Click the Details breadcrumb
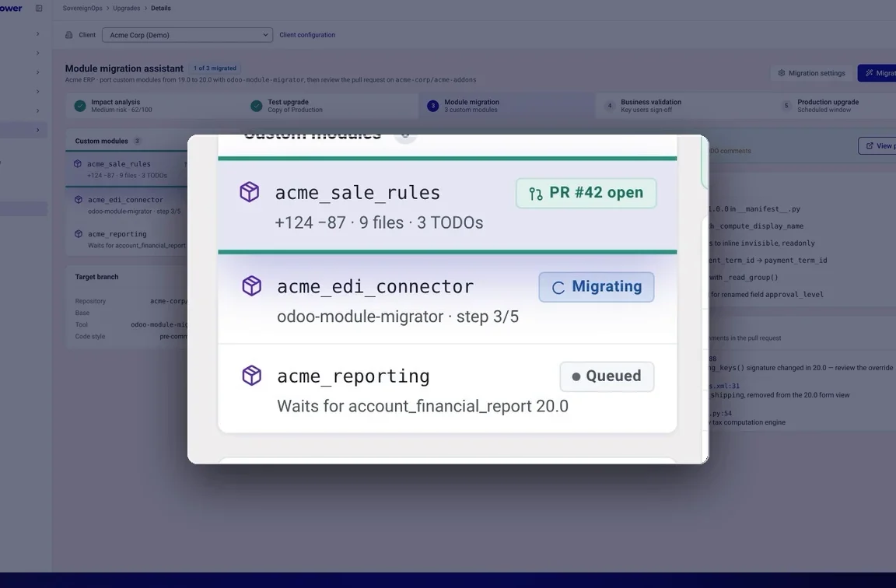The width and height of the screenshot is (896, 588). point(161,9)
